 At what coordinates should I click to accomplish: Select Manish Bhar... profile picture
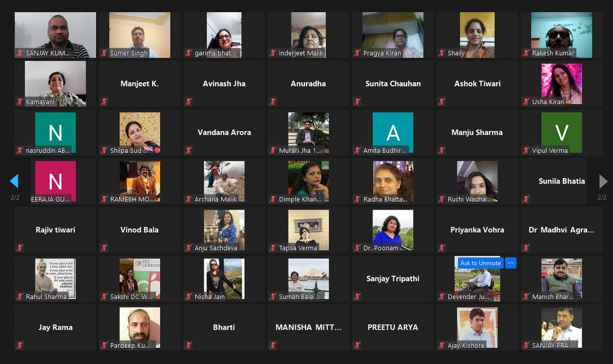(561, 279)
